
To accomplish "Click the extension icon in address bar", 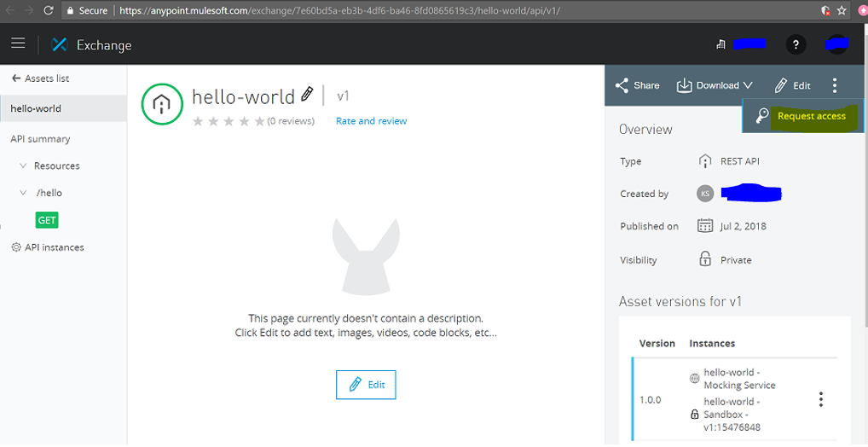I will [826, 10].
